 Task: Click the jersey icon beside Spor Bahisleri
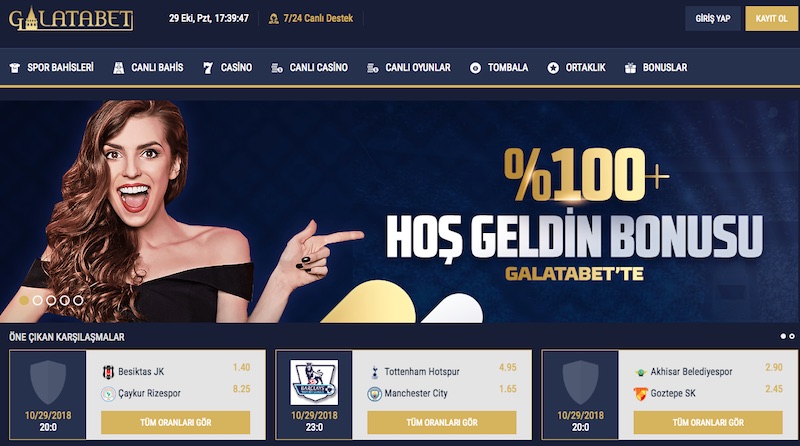coord(15,68)
